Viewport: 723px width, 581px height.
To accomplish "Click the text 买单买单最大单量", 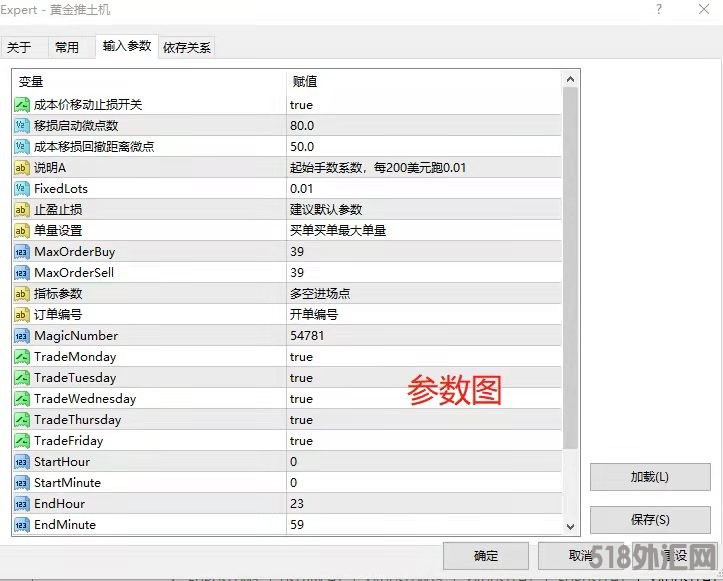I will (x=338, y=231).
